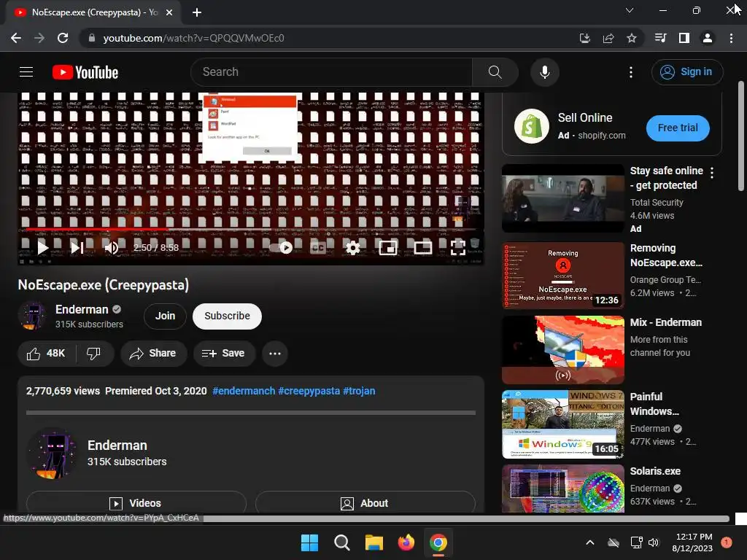The height and width of the screenshot is (560, 747).
Task: Open Windows taskbar search
Action: [342, 542]
